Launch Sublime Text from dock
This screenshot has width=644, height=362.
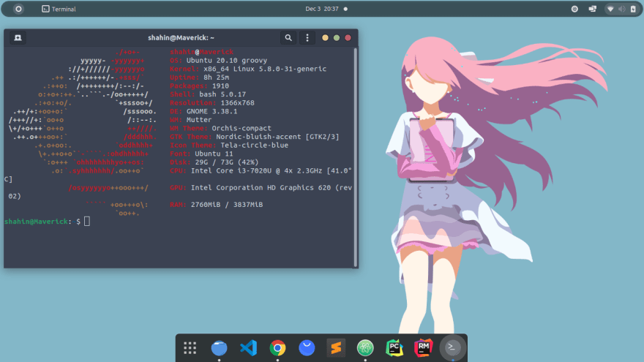click(x=336, y=348)
